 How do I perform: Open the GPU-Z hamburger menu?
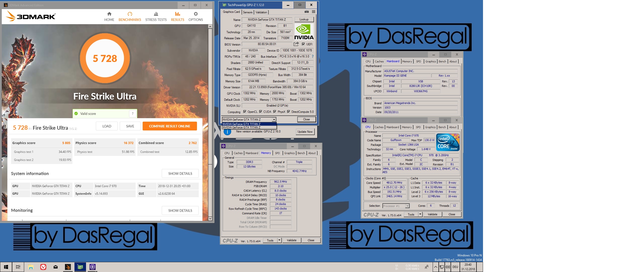click(313, 12)
